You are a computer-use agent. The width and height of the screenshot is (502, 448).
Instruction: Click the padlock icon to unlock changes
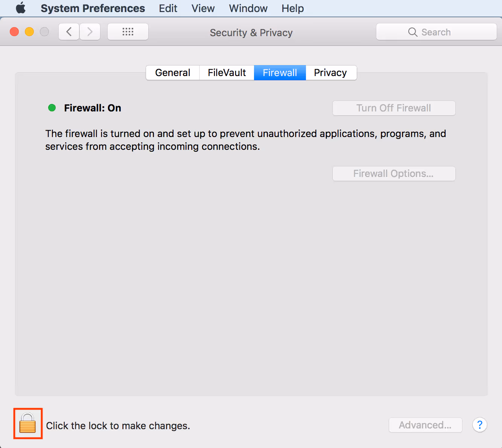click(27, 423)
